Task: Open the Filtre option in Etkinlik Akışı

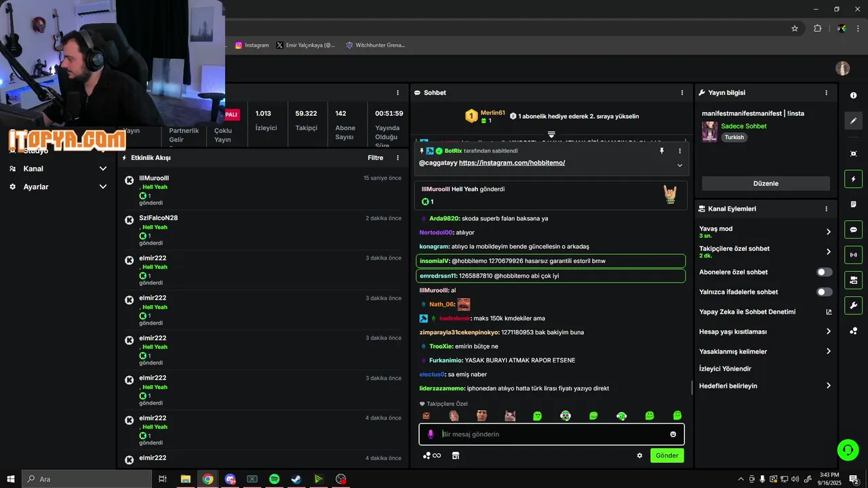Action: (x=375, y=158)
